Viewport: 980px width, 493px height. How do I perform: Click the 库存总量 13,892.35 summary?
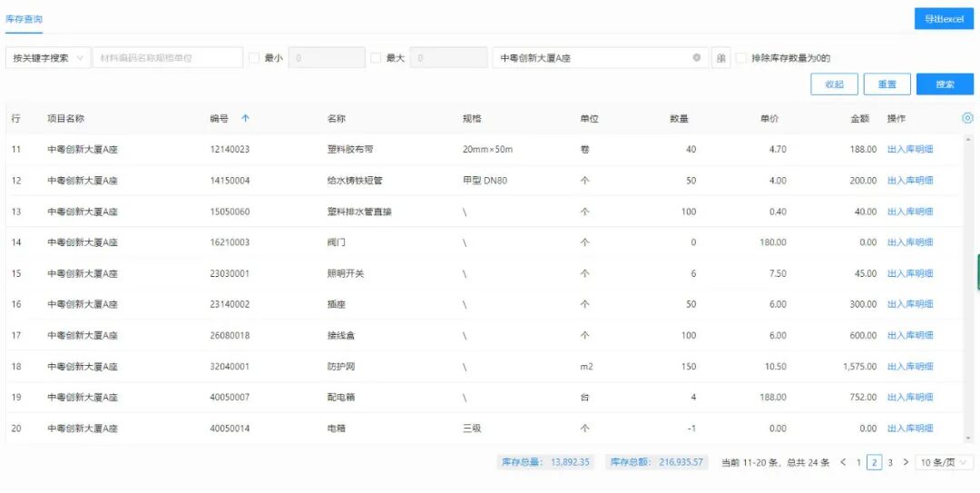545,463
